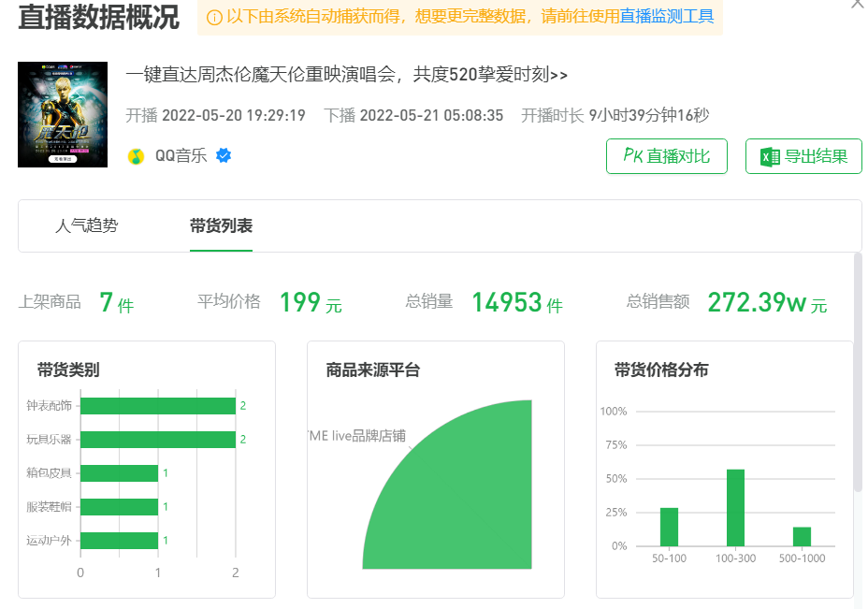This screenshot has width=868, height=609.
Task: Click the 500-1000 price bar
Action: click(803, 537)
